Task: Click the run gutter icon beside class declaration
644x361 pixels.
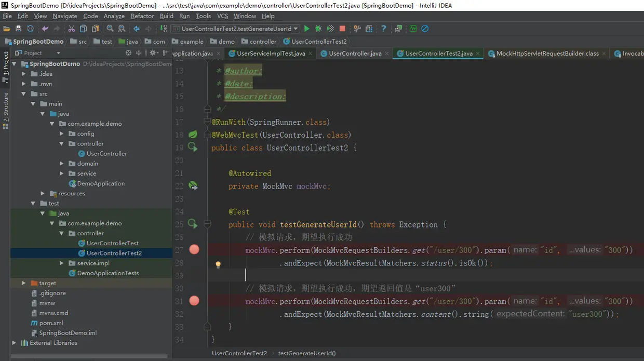Action: tap(193, 148)
